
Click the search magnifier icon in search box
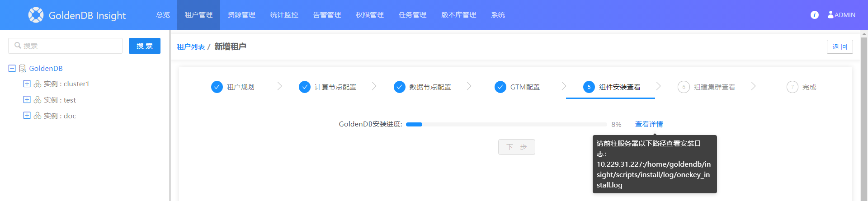pos(18,46)
